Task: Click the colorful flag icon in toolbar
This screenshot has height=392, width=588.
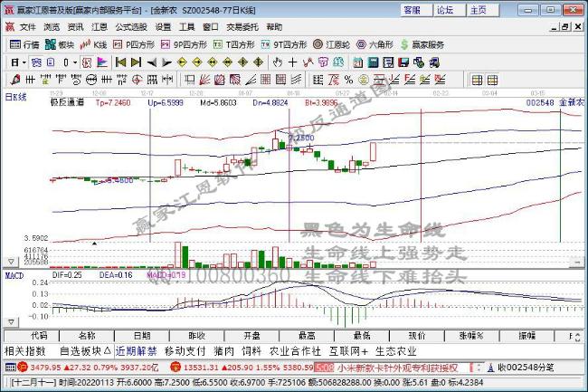Action: pyautogui.click(x=102, y=62)
